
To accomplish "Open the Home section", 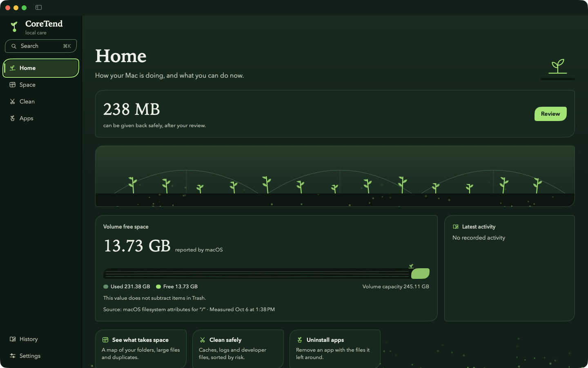I will tap(41, 68).
